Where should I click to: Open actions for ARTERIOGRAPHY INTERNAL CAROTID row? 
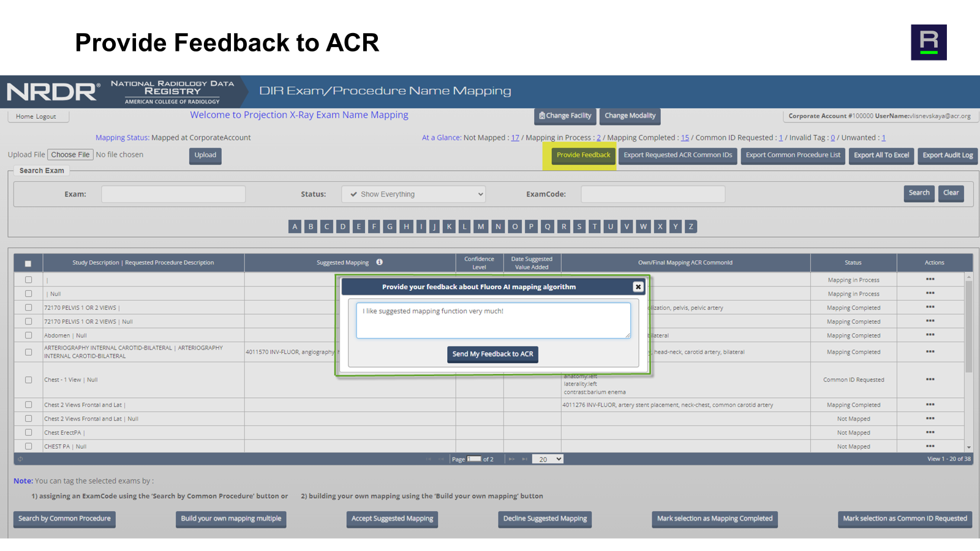[930, 351]
